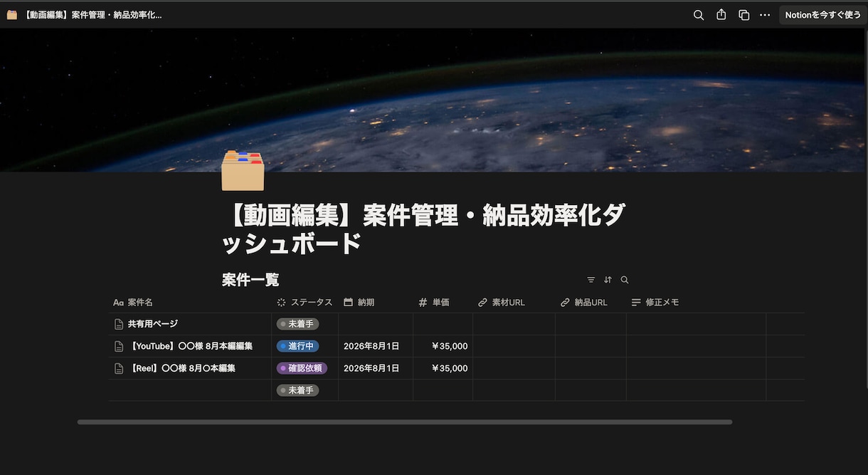Click the 2026年8月1日 date in Reel row

click(x=371, y=368)
